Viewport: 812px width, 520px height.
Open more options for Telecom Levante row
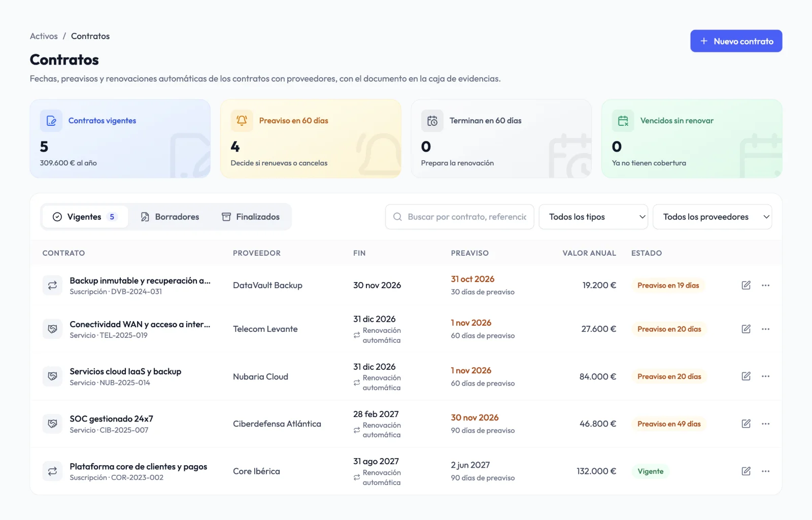click(x=765, y=329)
